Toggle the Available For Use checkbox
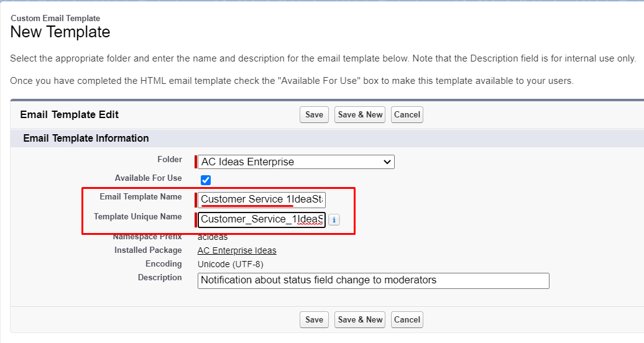Viewport: 644px width, 343px height. click(x=206, y=180)
